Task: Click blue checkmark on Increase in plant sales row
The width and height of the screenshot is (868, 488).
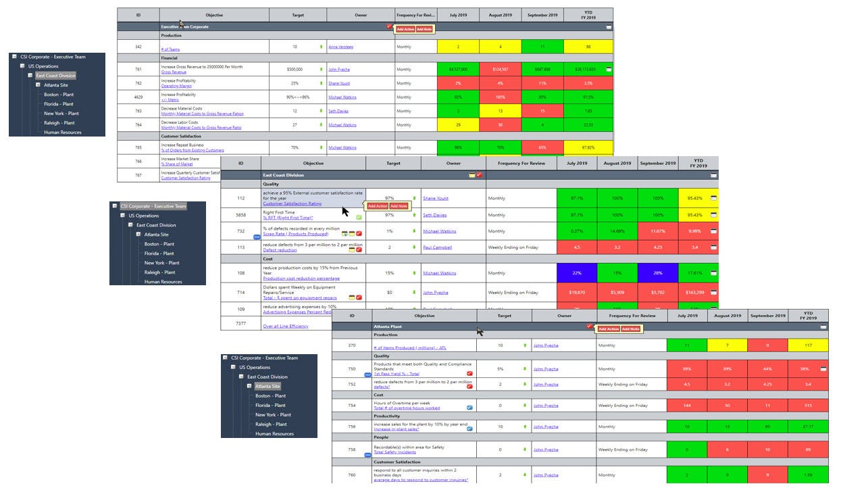Action: click(469, 429)
